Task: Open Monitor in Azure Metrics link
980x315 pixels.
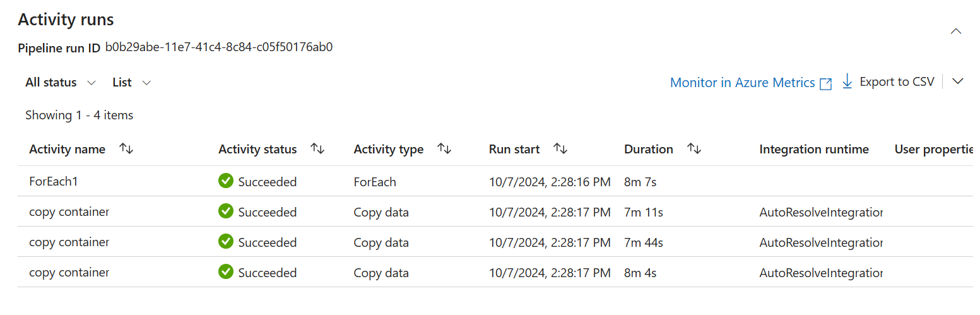Action: click(x=742, y=83)
